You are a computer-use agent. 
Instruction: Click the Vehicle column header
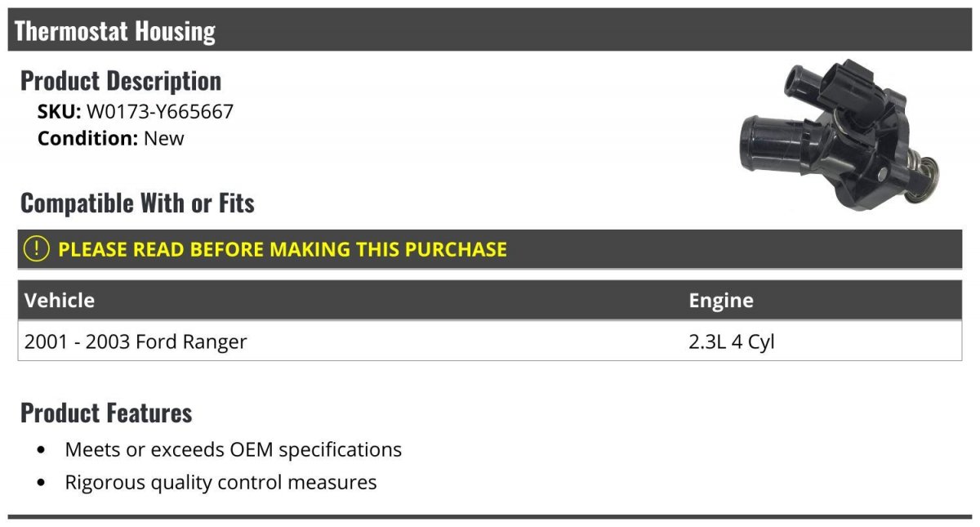pos(60,300)
